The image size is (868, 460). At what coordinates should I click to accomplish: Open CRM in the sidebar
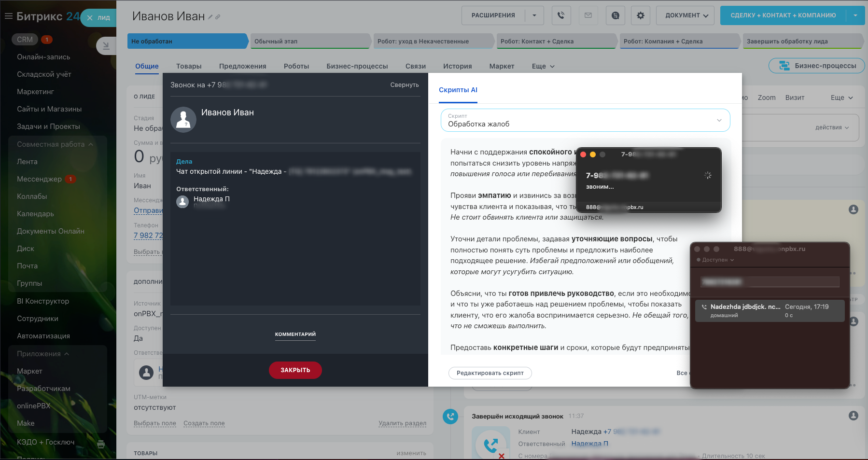pyautogui.click(x=25, y=40)
